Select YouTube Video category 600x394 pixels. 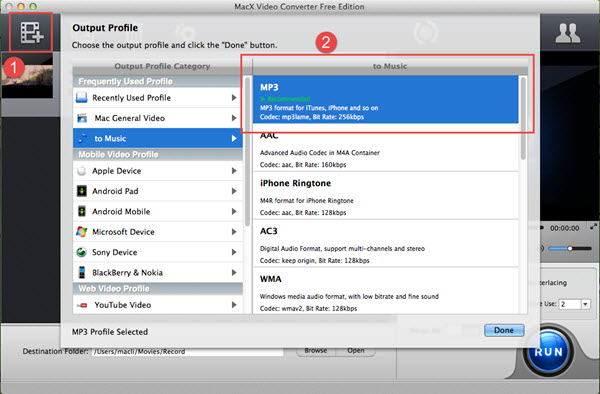click(158, 305)
